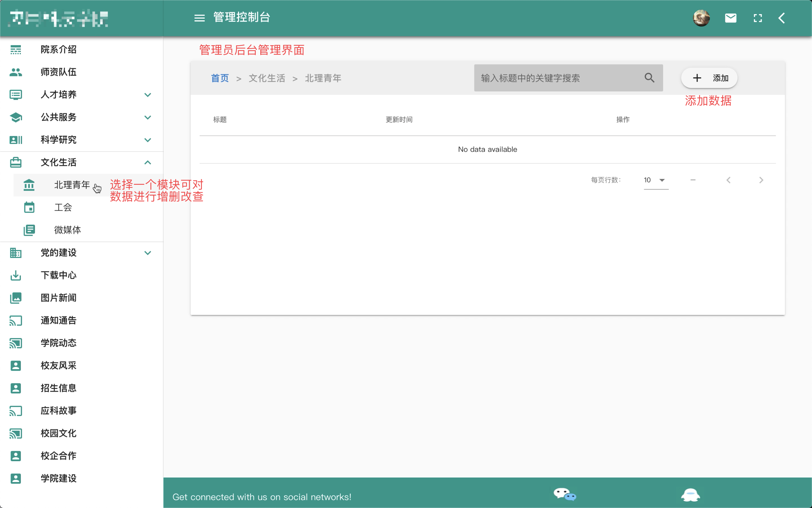The image size is (812, 508).
Task: Click the back arrow in header
Action: point(782,18)
